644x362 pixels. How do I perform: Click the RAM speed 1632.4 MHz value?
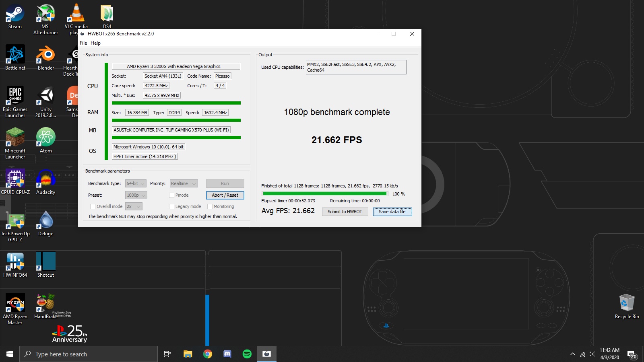(x=215, y=113)
